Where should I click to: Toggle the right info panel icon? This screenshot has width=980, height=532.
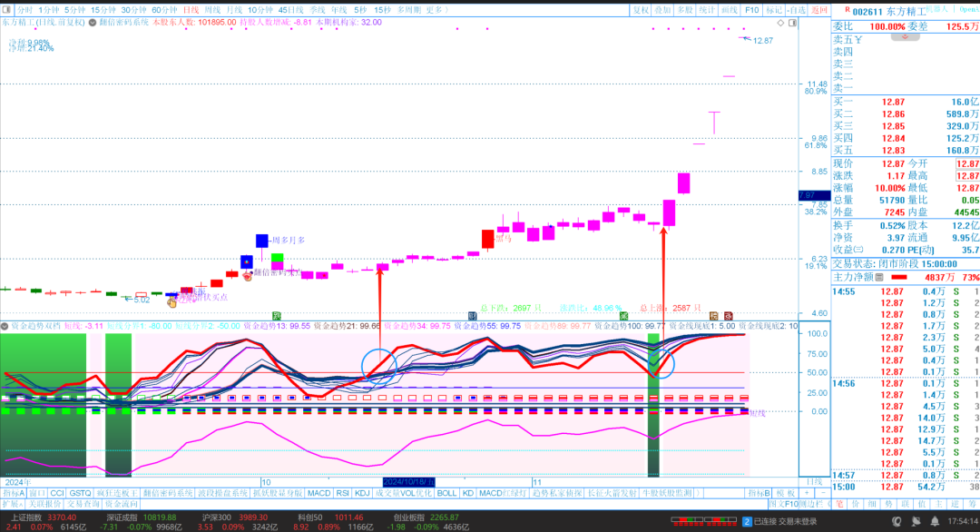coord(792,23)
